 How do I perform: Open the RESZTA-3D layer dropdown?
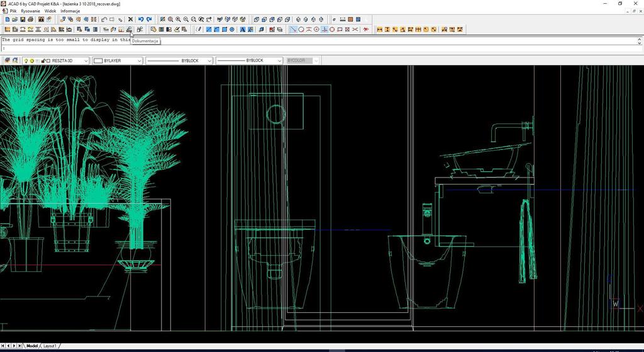(x=86, y=60)
